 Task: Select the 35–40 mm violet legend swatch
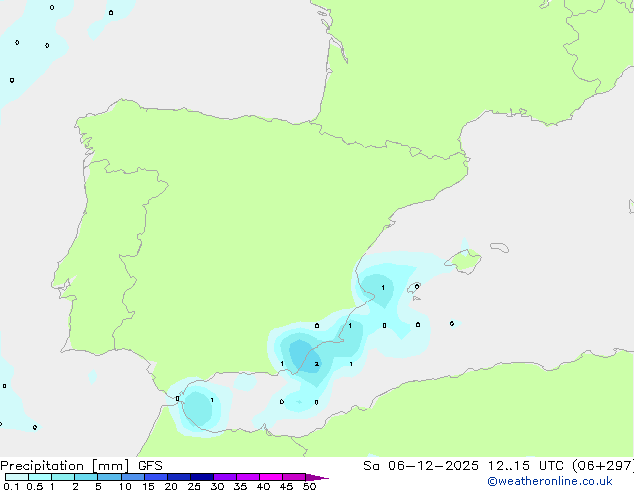point(248,477)
